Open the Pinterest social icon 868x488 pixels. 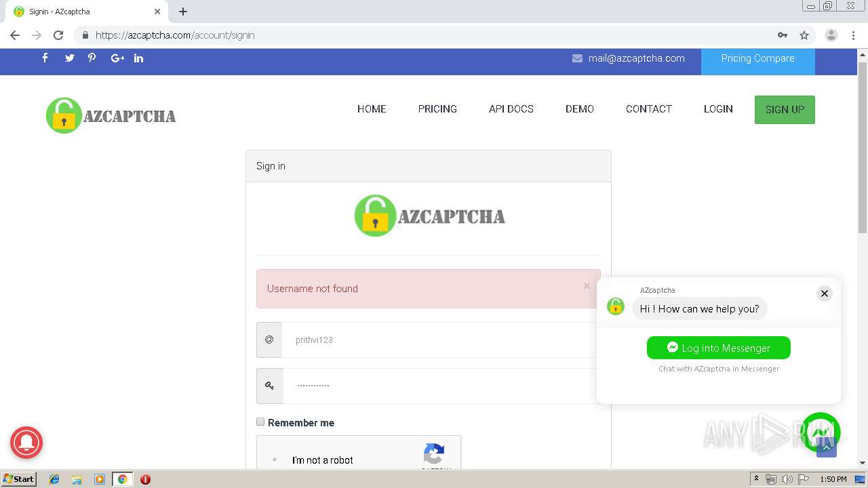pyautogui.click(x=92, y=58)
